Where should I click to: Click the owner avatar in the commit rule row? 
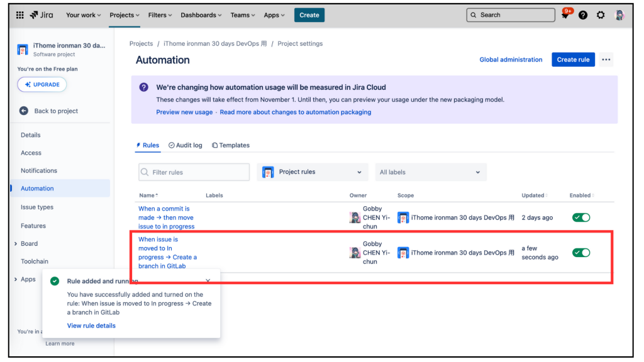pos(355,217)
